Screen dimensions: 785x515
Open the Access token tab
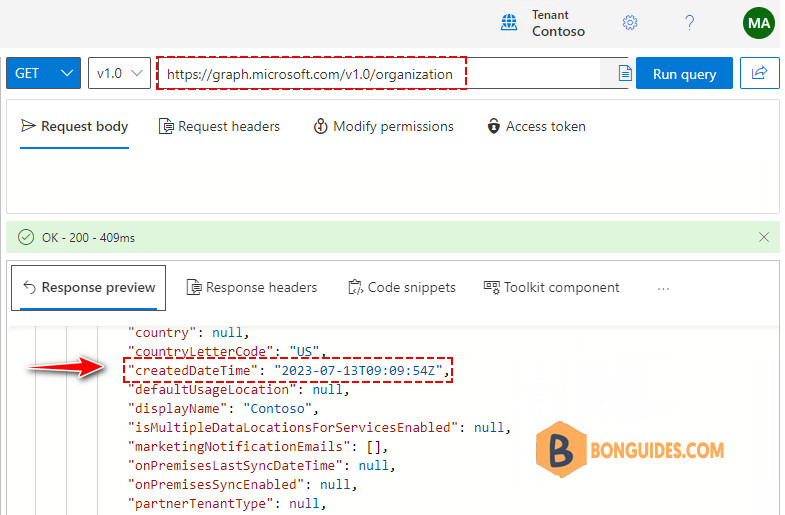pos(536,127)
